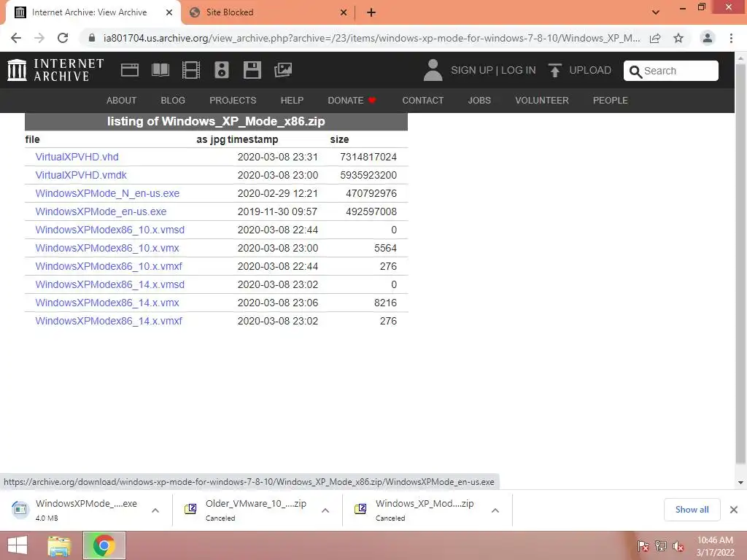Open the Windows Start button
The image size is (747, 560).
(18, 545)
